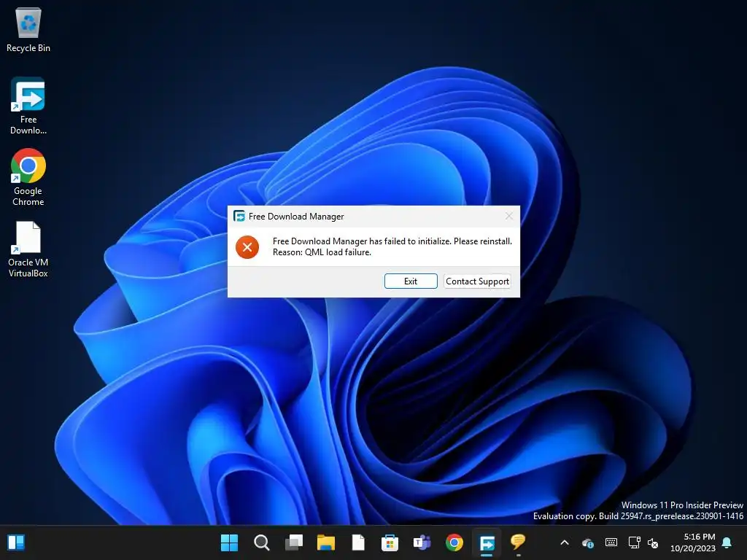Open Google Chrome from the taskbar
Image resolution: width=747 pixels, height=560 pixels.
pos(454,542)
